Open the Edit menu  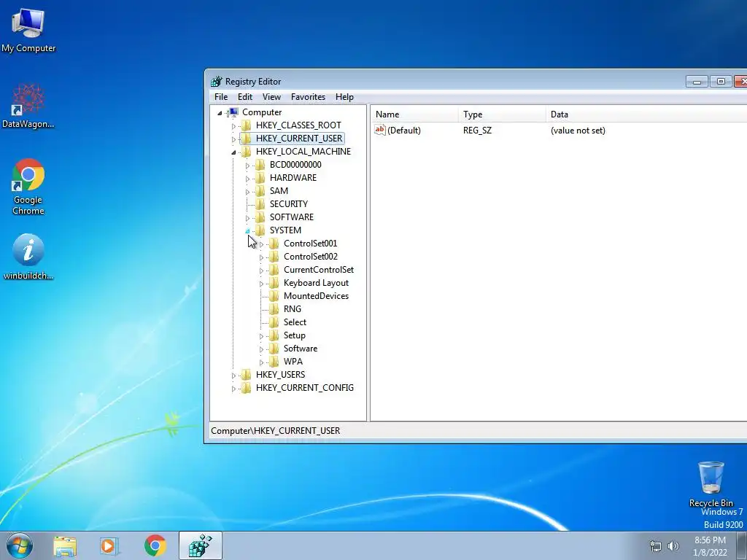tap(245, 97)
